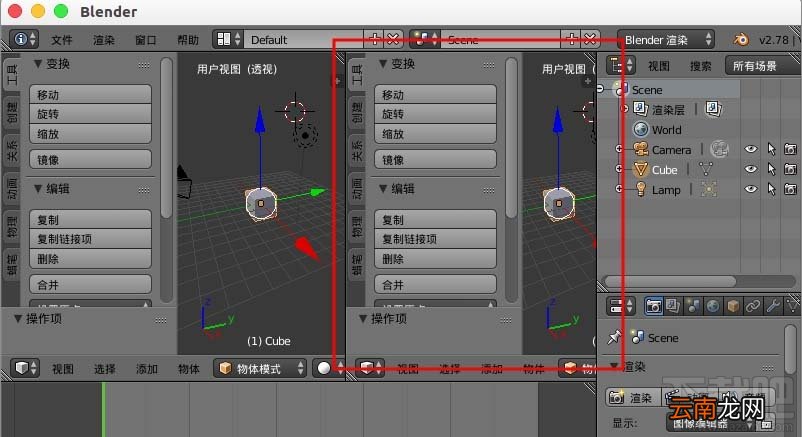Click 删除 in the left tool shelf

tap(91, 259)
